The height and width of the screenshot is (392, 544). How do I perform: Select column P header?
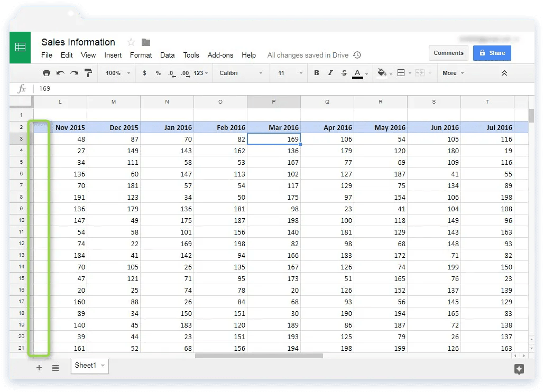coord(274,102)
